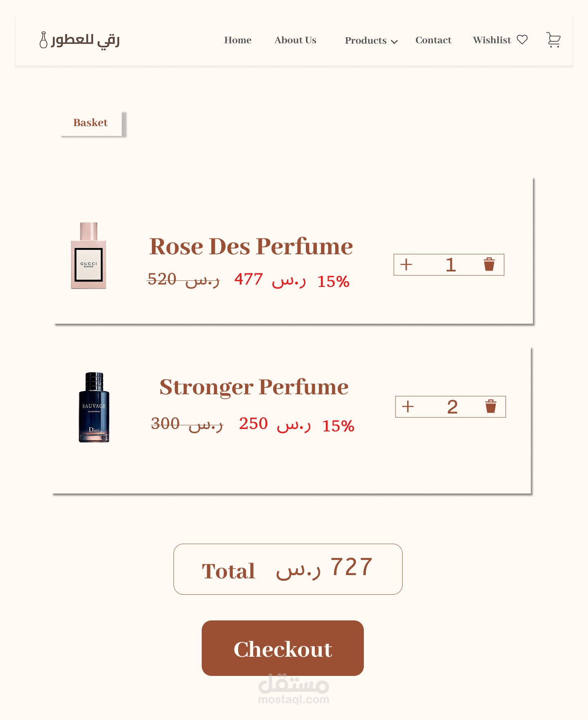Increase Rose Des Perfume quantity with plus
This screenshot has height=720, width=588.
(406, 264)
